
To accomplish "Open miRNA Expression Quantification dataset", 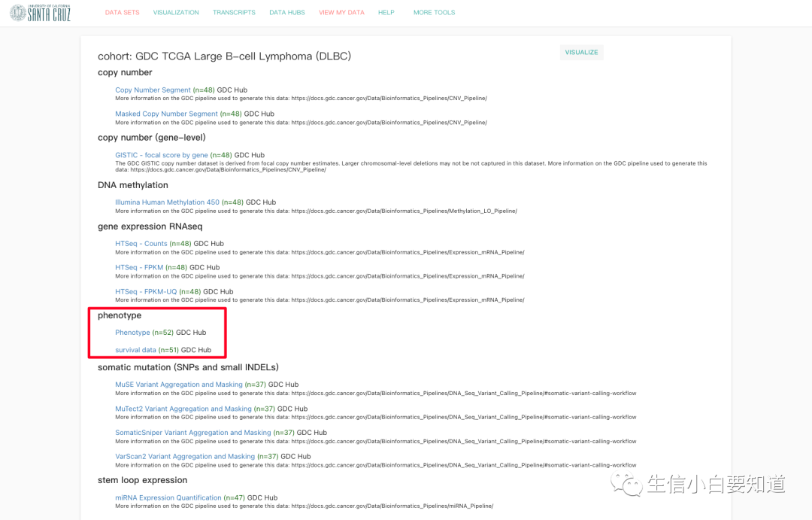I will click(168, 497).
